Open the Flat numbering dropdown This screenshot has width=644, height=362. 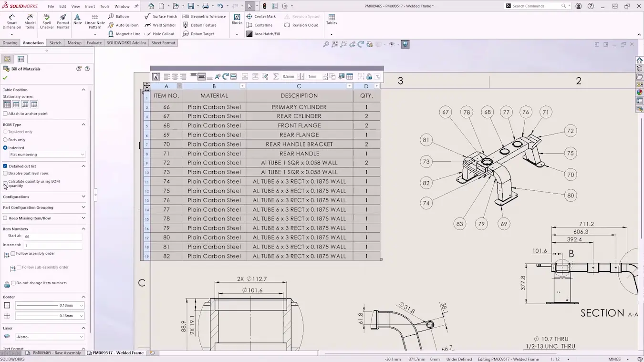[47, 155]
